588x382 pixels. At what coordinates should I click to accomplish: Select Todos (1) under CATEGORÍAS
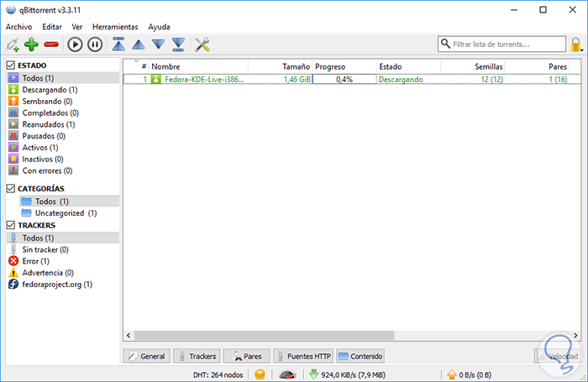click(x=69, y=201)
